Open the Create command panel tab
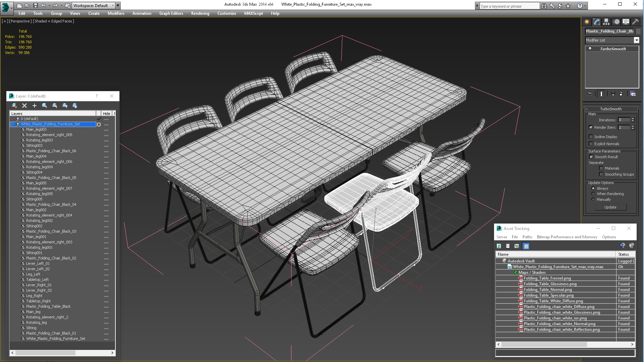This screenshot has height=362, width=644. (587, 22)
